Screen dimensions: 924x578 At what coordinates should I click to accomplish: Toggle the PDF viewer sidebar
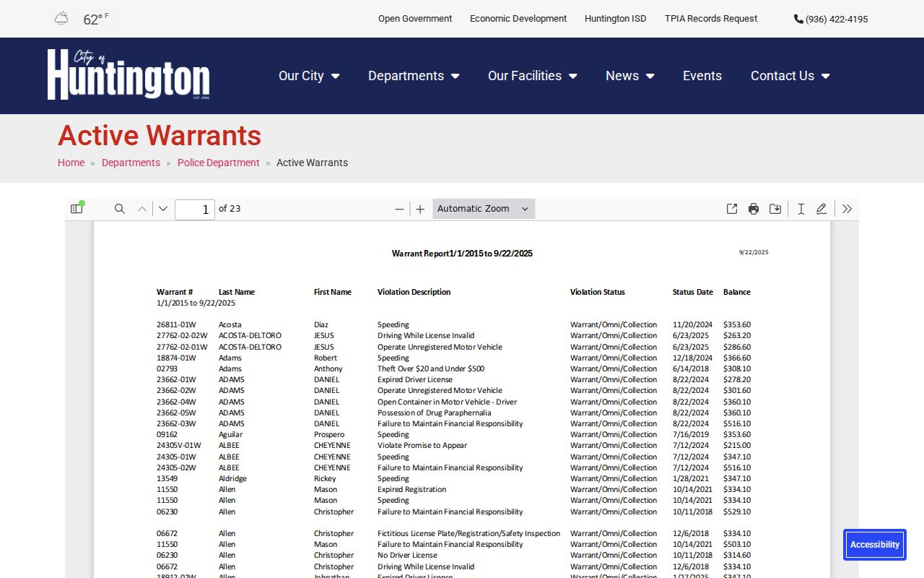(x=77, y=209)
